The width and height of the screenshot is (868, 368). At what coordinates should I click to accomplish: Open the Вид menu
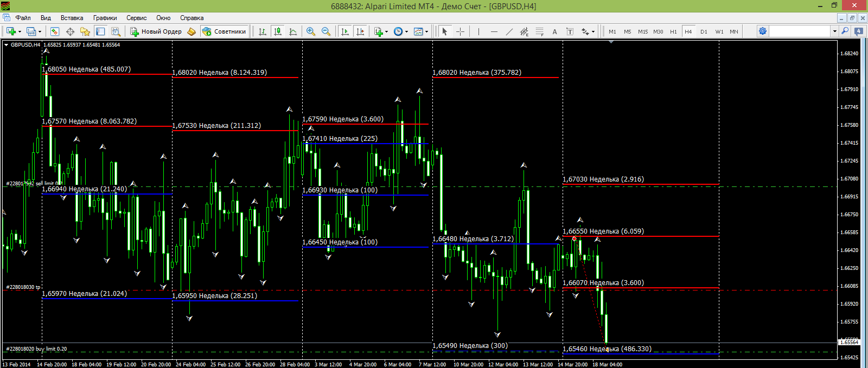click(46, 18)
